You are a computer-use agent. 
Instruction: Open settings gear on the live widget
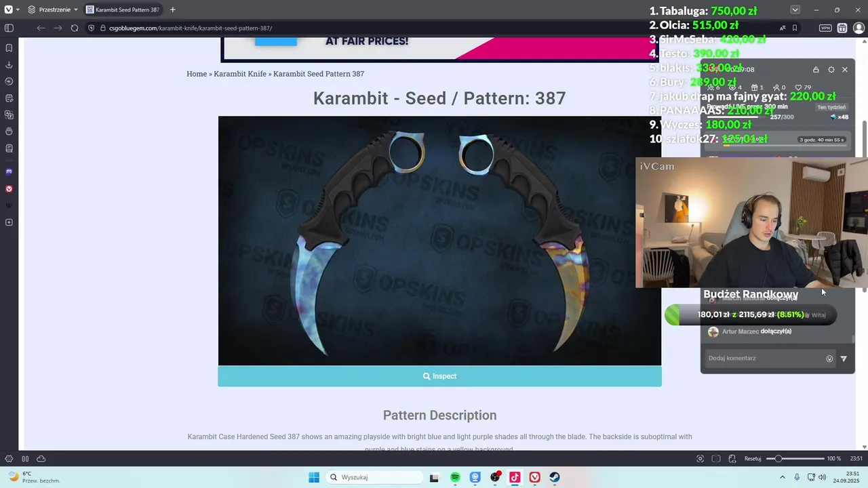click(831, 69)
